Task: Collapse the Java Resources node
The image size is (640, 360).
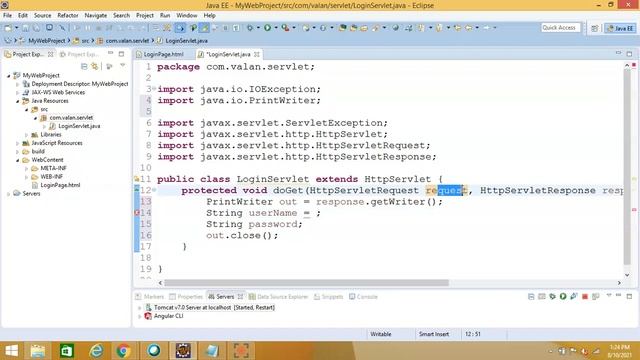Action: click(x=18, y=101)
